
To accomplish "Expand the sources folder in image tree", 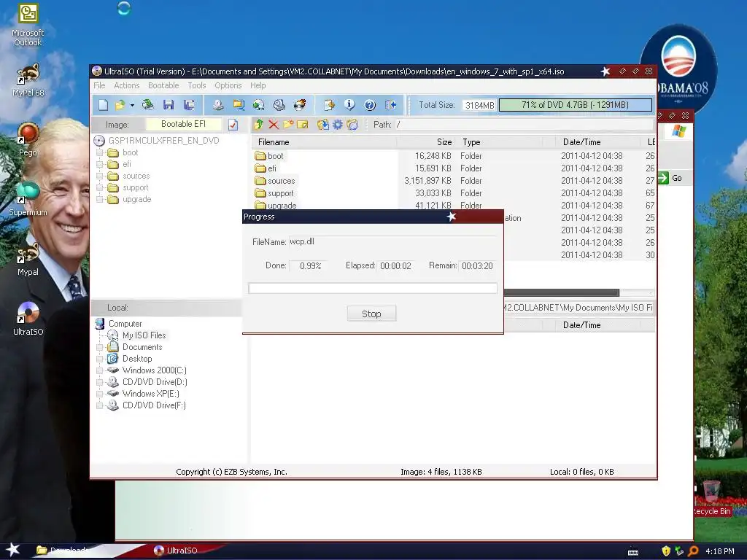I will pyautogui.click(x=99, y=176).
